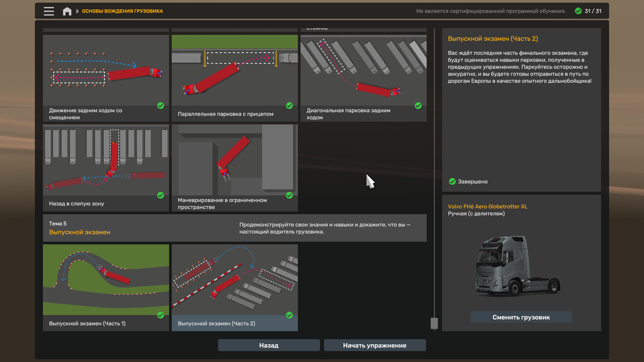Click checkmark on 'Маневрирование в ограниченном пространстве' tile
The height and width of the screenshot is (362, 644).
(x=289, y=195)
